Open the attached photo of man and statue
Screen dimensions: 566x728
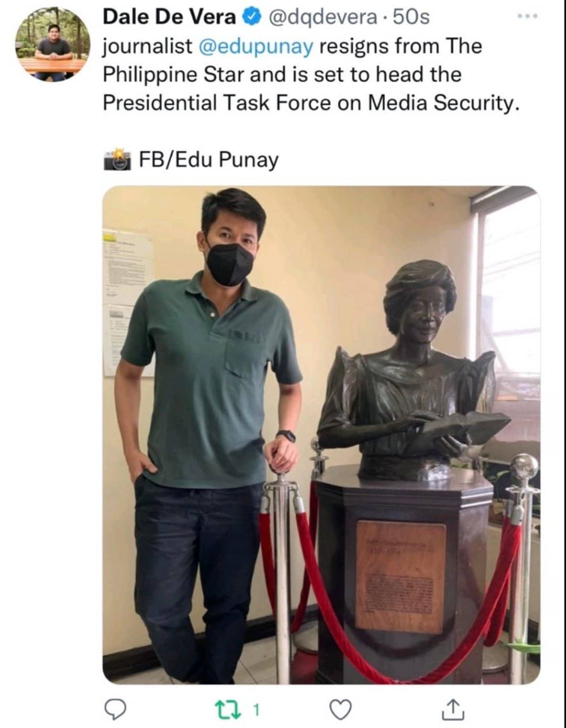click(321, 435)
